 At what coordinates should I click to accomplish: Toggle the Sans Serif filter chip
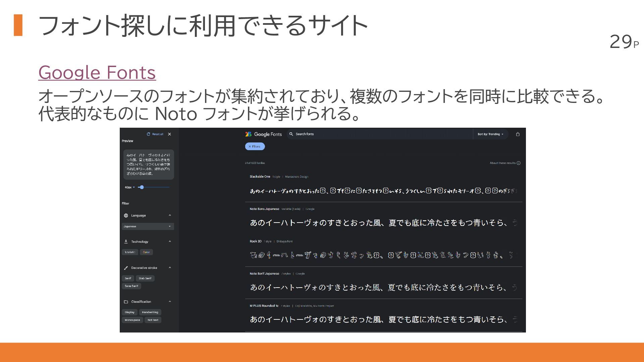(x=131, y=286)
